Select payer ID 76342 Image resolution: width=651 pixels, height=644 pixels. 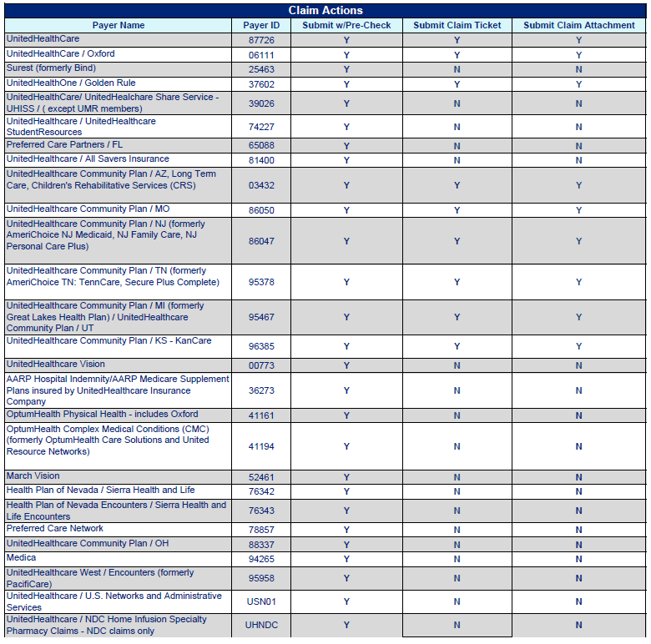pyautogui.click(x=261, y=491)
